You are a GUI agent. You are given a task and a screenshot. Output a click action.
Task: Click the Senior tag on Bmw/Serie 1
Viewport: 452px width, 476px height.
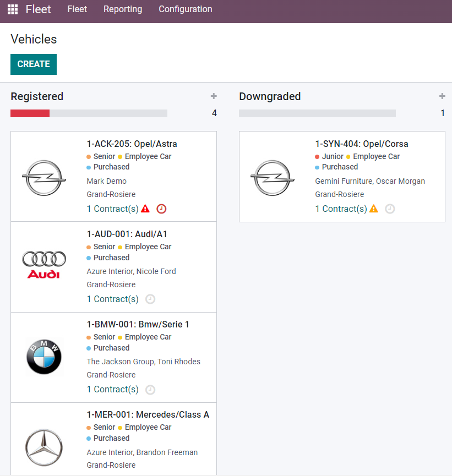101,337
